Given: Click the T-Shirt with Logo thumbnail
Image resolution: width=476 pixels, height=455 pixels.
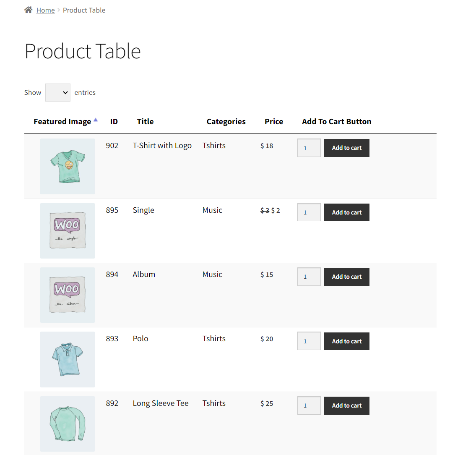Looking at the screenshot, I should coord(67,166).
